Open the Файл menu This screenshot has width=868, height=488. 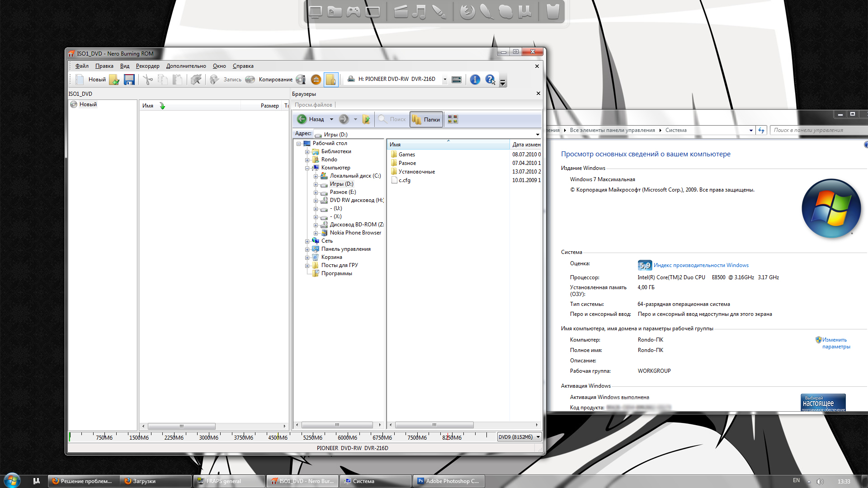point(82,66)
